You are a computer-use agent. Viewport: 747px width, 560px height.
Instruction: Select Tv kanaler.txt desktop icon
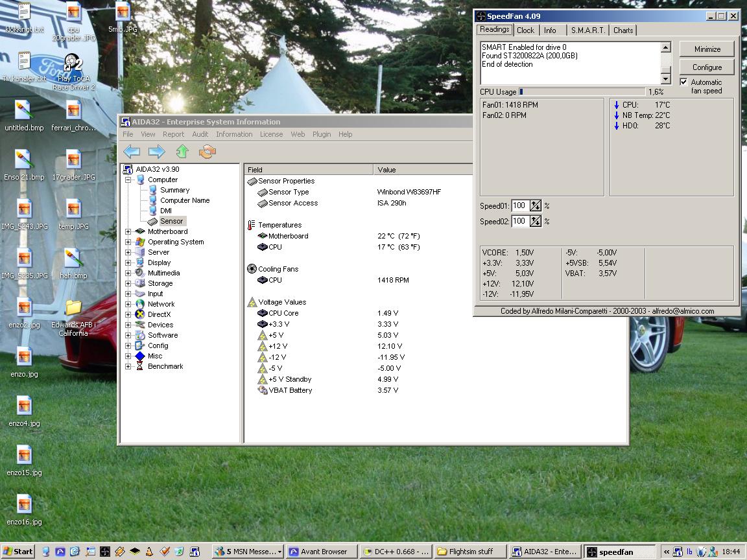(x=24, y=67)
